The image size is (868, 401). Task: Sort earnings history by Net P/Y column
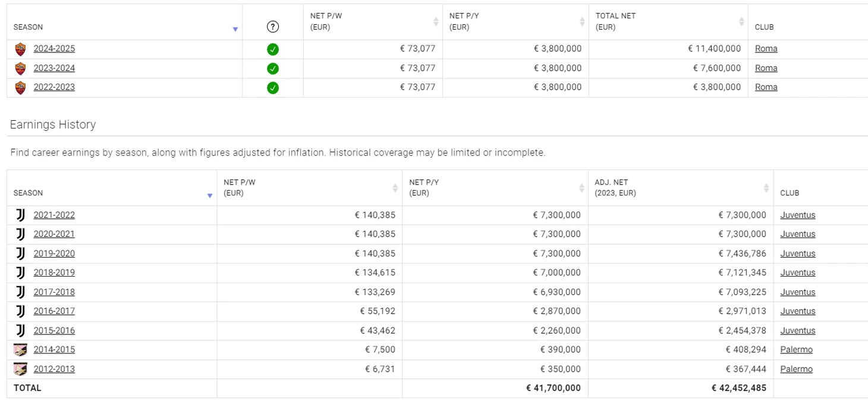pos(581,188)
